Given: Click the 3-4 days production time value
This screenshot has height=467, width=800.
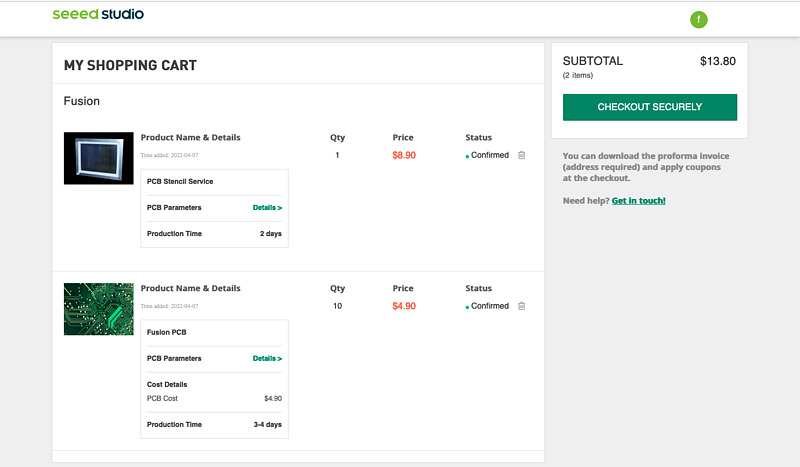Looking at the screenshot, I should (268, 424).
